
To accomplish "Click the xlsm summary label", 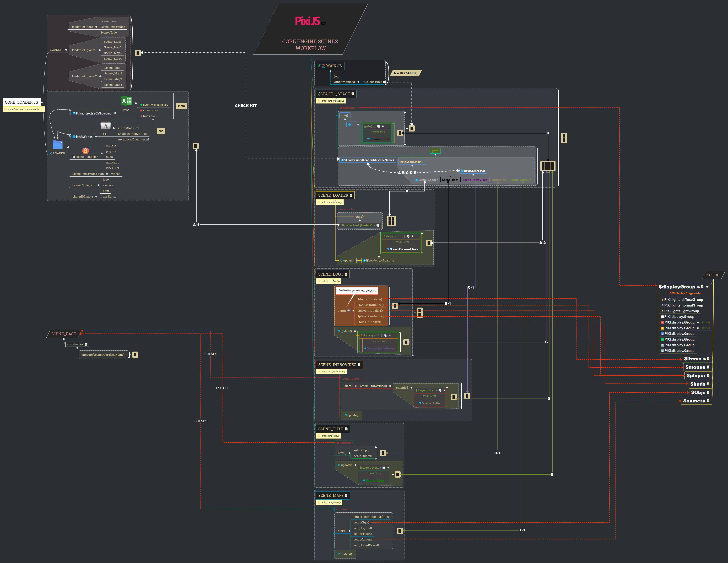I will [x=181, y=106].
